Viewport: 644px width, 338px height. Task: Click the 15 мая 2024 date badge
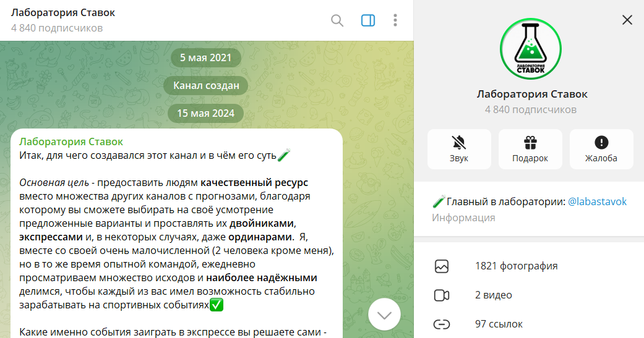(205, 113)
